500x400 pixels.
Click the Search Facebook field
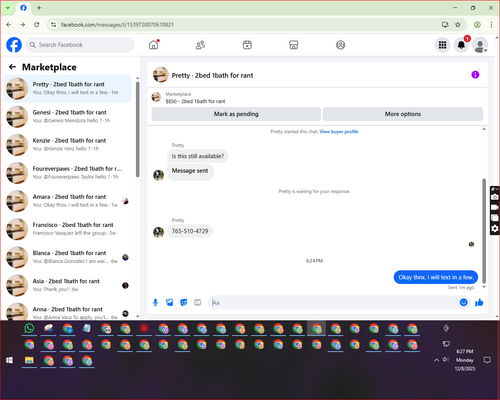tap(80, 45)
